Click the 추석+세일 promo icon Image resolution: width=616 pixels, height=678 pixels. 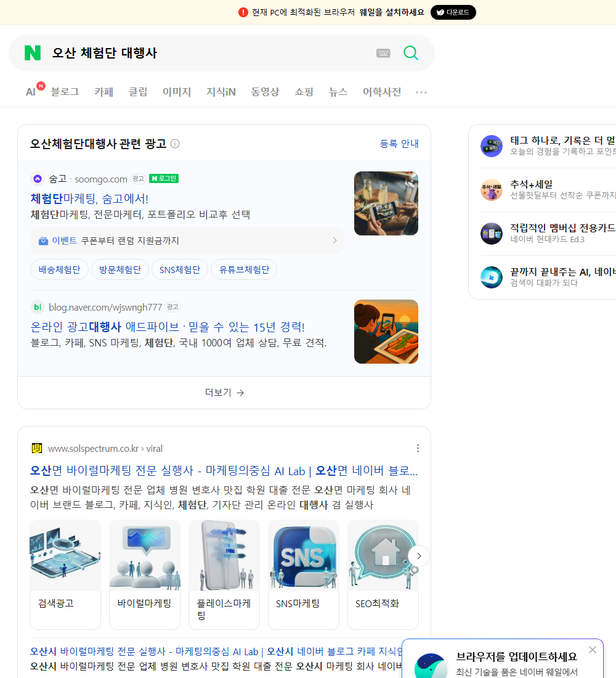coord(492,190)
